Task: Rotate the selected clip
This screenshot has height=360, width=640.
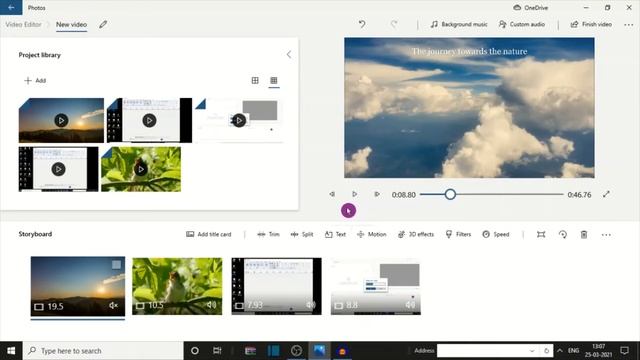Action: coord(563,234)
